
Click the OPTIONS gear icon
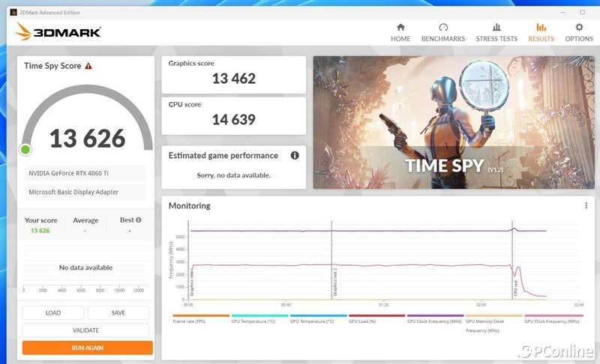579,28
